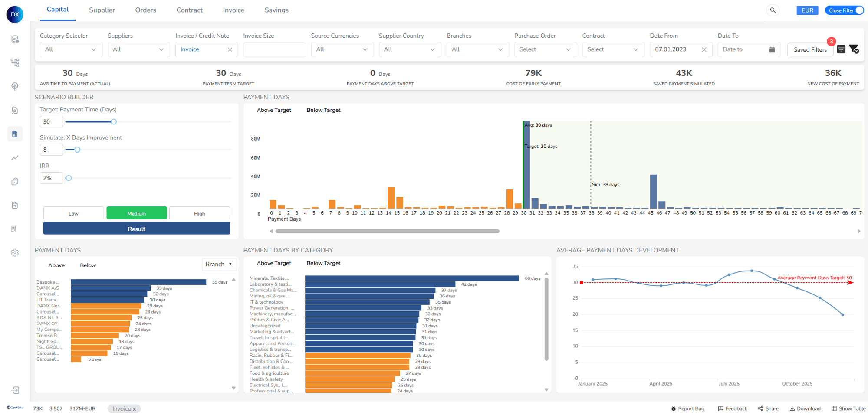Click the Download icon in the footer
Screen dimensions: 868x415
792,408
